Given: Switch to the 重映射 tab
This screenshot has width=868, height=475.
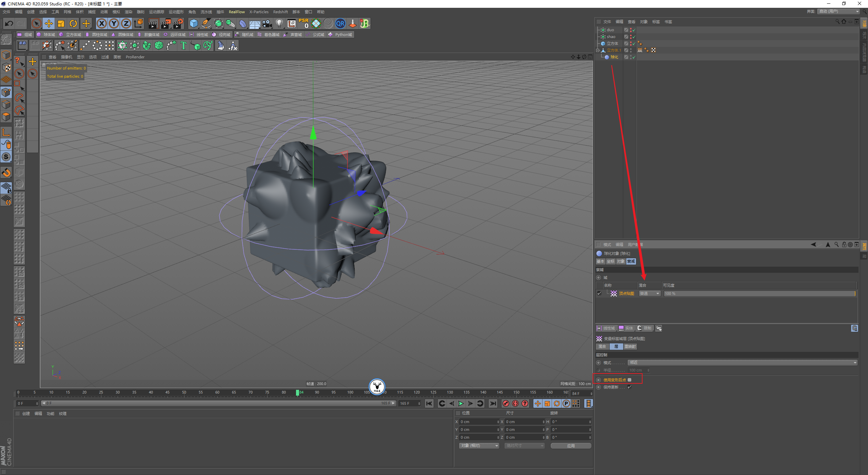Looking at the screenshot, I should point(630,346).
